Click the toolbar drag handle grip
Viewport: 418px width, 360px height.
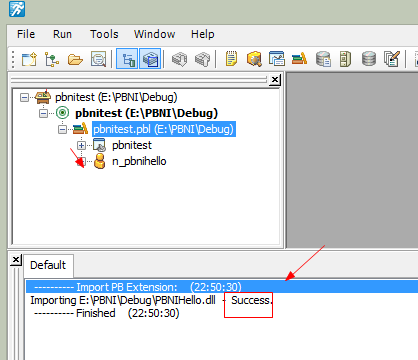click(x=13, y=59)
